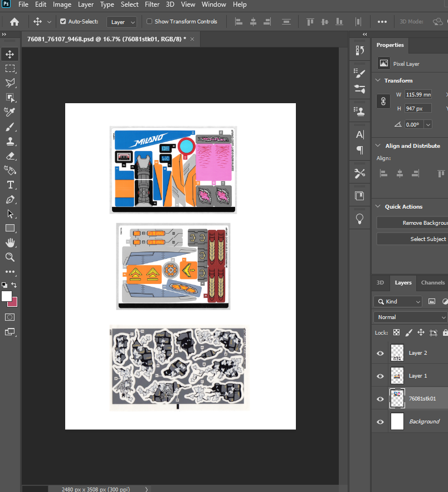Screen dimensions: 448x492
Task: Select the Paint Bucket tool
Action: tap(9, 170)
